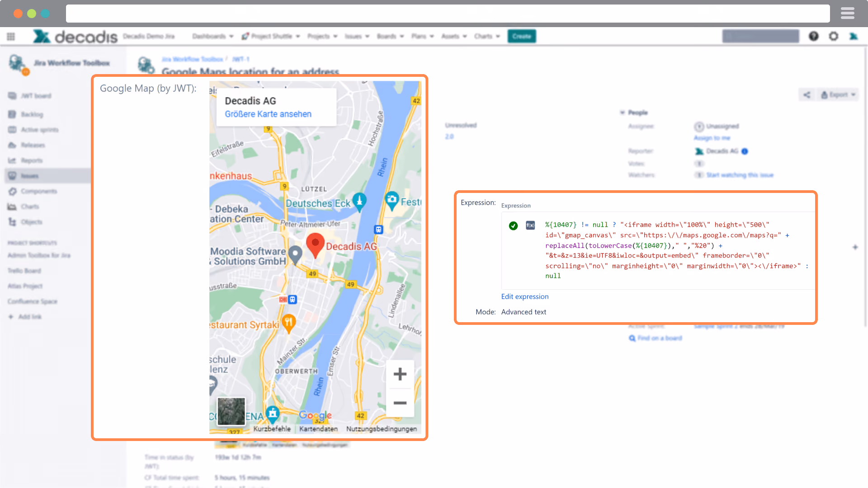The width and height of the screenshot is (868, 488).
Task: Open the help menu icon
Action: (814, 36)
